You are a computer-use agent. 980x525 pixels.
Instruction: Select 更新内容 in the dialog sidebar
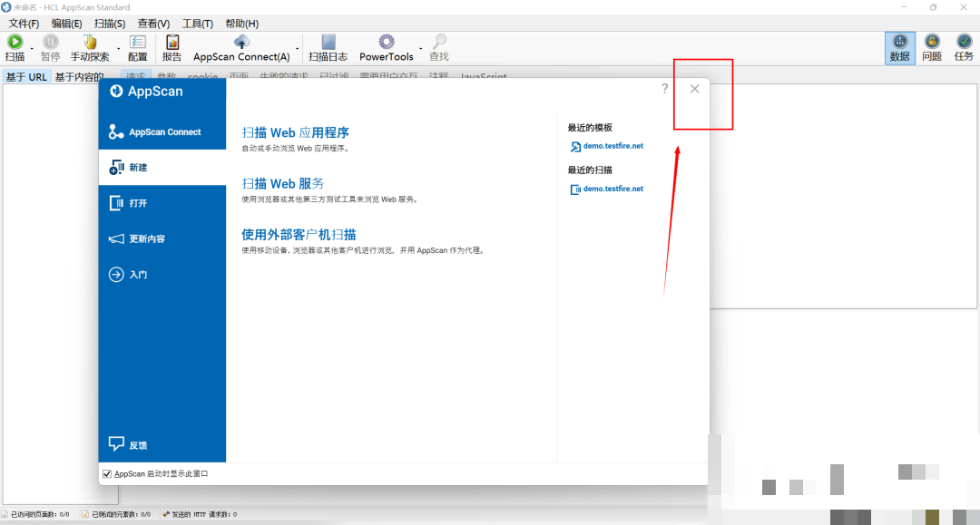pos(162,238)
